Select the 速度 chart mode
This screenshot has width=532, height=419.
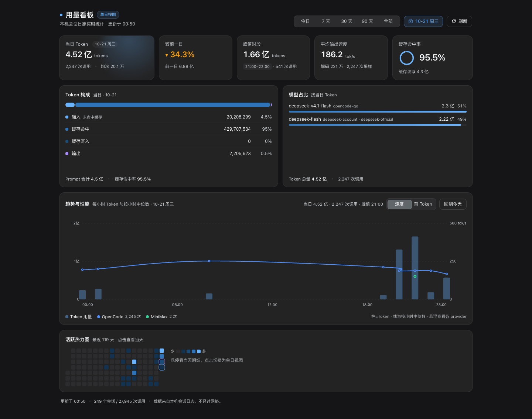coord(399,204)
